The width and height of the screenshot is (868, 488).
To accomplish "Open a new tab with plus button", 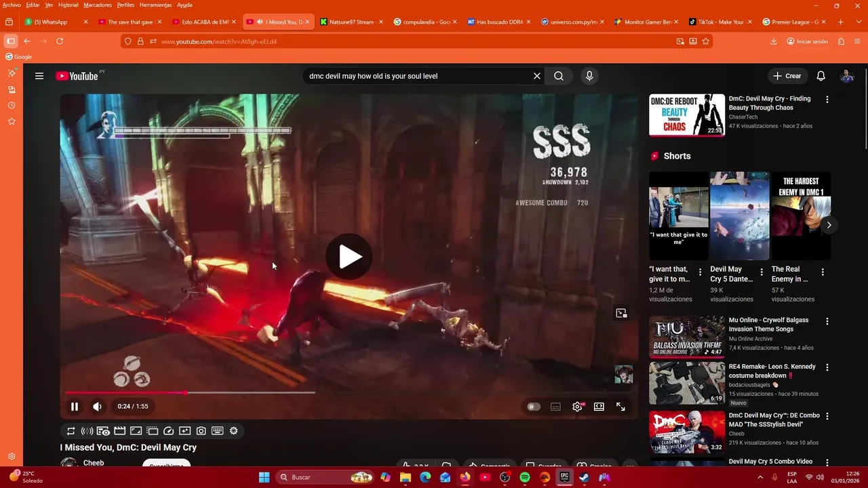I will [x=841, y=22].
